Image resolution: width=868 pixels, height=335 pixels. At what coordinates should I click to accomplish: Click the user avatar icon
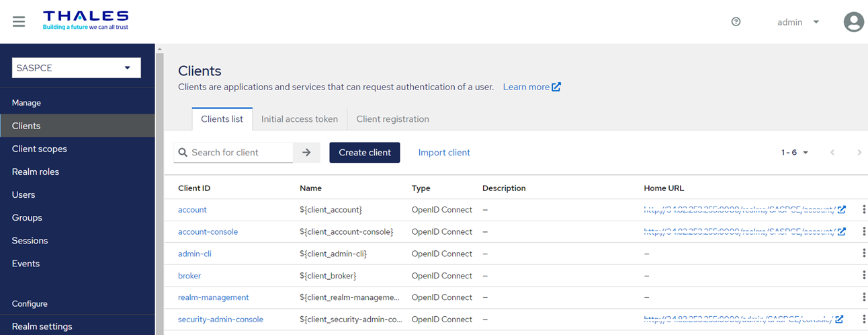tap(853, 22)
